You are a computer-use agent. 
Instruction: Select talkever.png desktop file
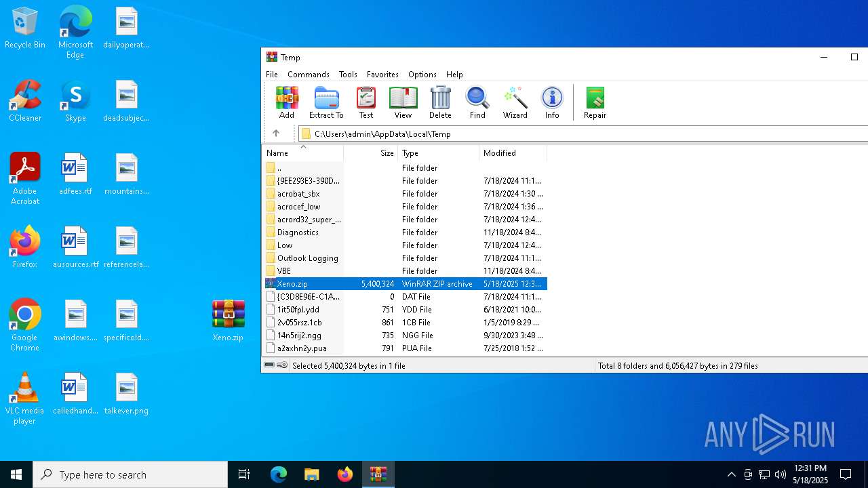(126, 394)
